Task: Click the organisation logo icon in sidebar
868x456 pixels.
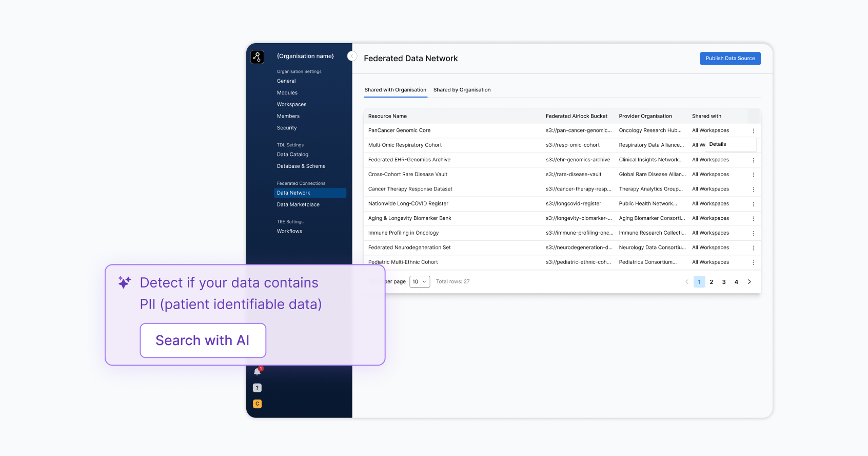Action: [x=257, y=57]
